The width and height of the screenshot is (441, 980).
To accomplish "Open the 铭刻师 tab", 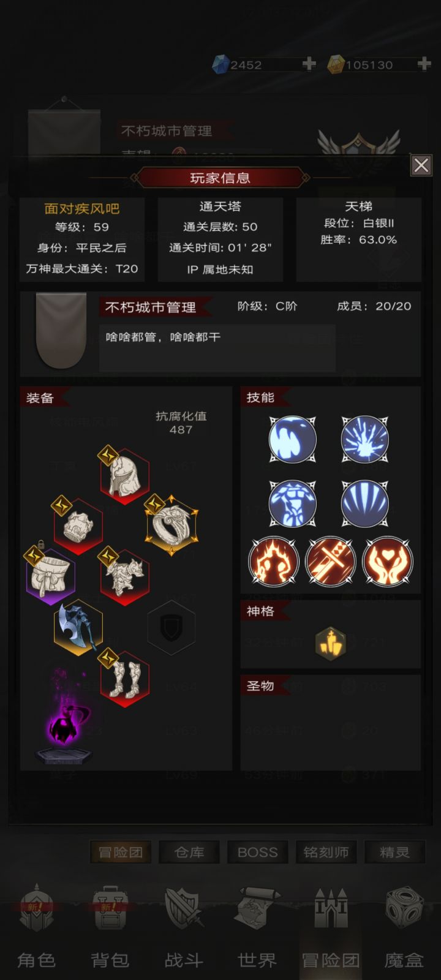I will click(326, 852).
